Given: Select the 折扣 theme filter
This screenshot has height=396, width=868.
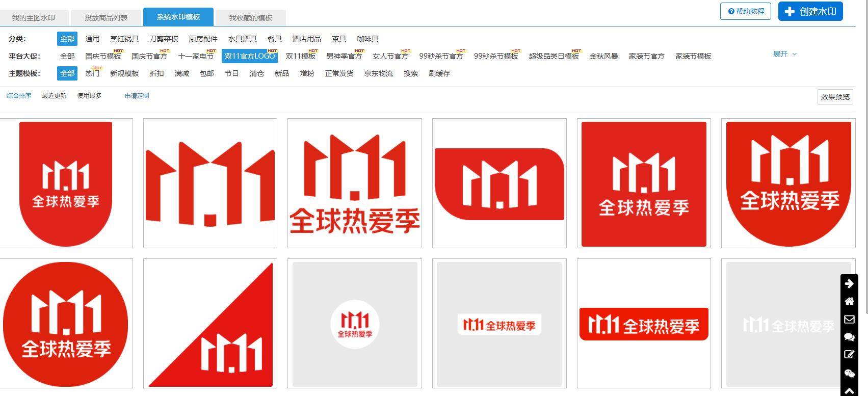Looking at the screenshot, I should click(156, 73).
